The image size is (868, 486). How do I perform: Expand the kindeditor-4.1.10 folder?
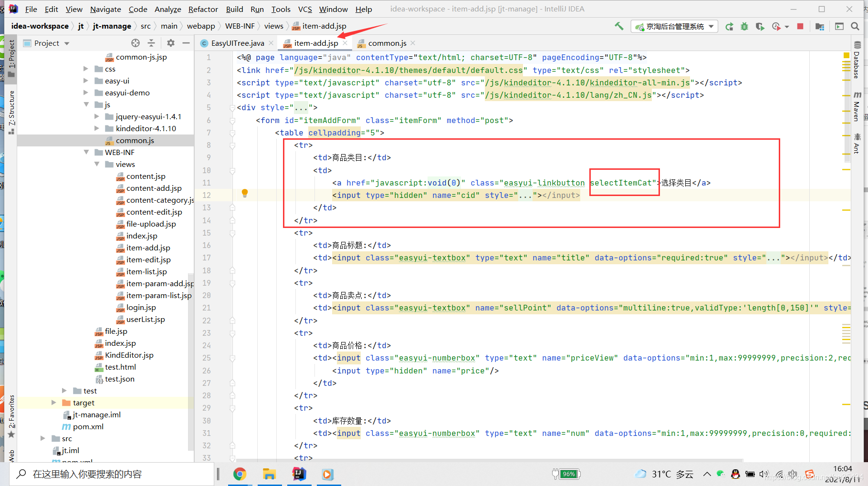click(97, 128)
